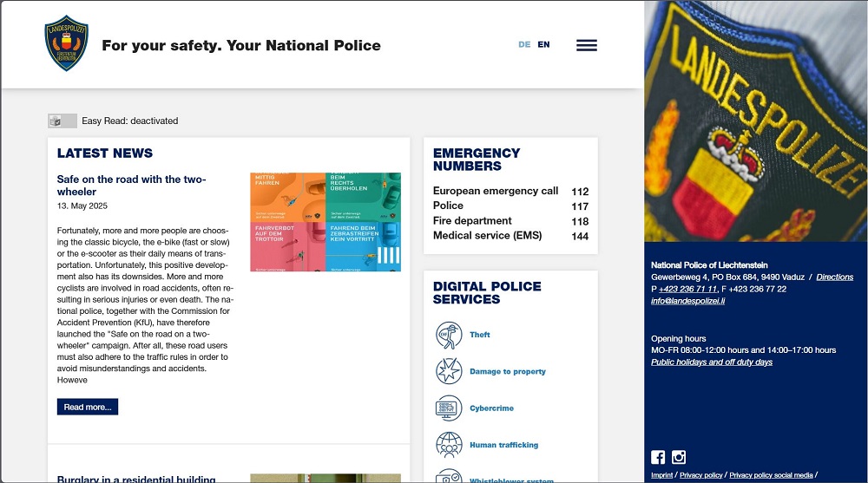Click the two-wheeler campaign image
The image size is (868, 483).
pos(325,222)
